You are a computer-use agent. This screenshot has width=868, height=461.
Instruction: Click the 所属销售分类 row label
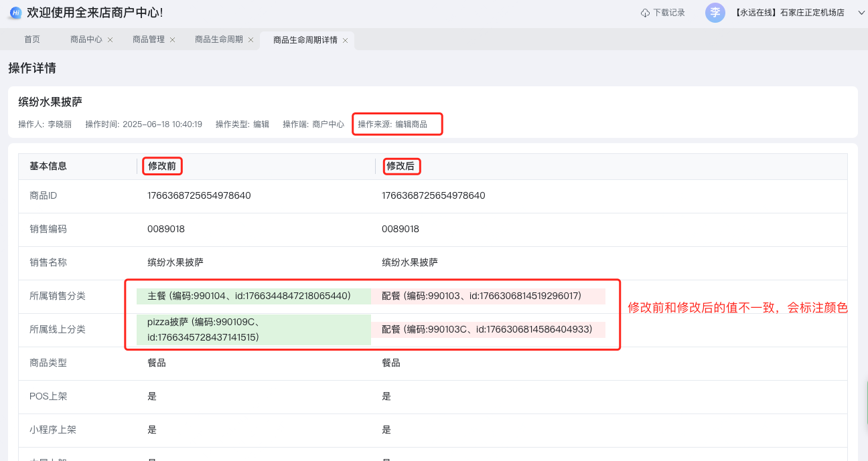tap(58, 296)
